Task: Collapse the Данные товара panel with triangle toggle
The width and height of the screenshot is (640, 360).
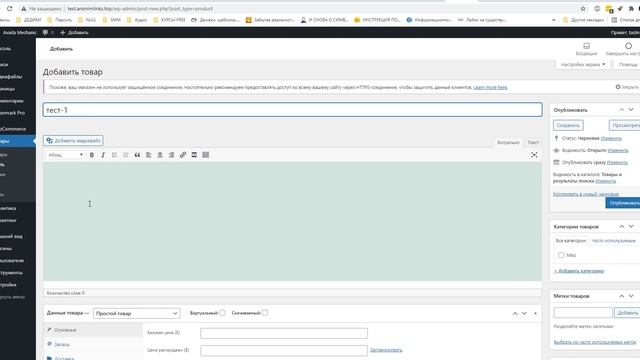Action: click(x=535, y=313)
